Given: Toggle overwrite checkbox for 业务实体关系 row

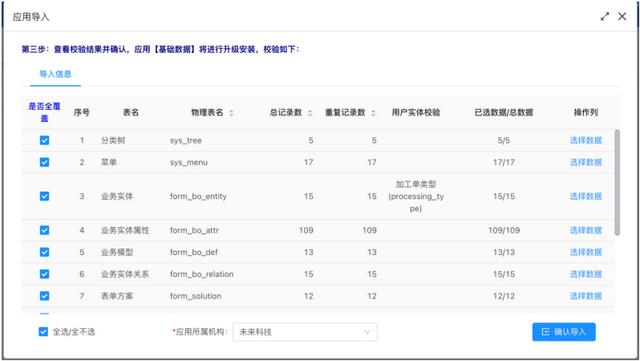Looking at the screenshot, I should pos(44,274).
